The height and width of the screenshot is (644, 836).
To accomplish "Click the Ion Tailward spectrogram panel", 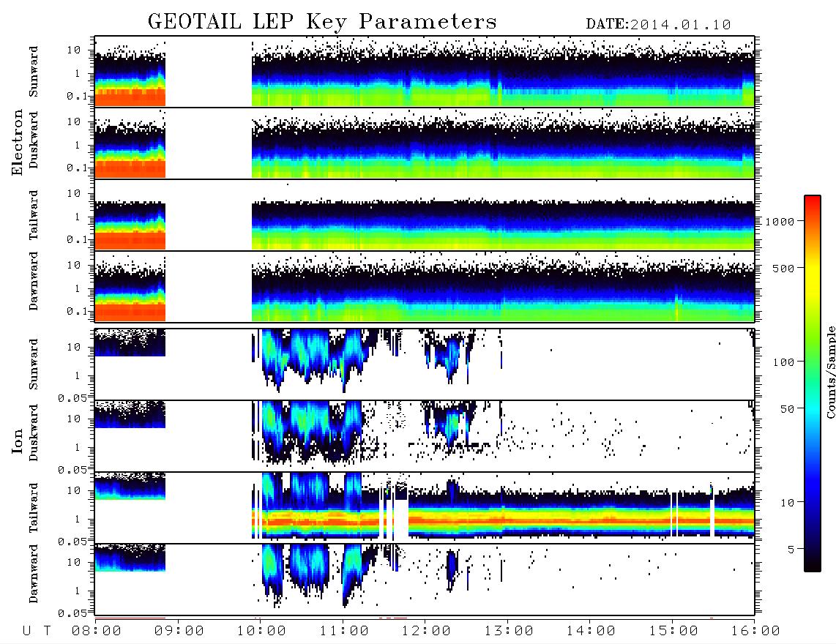I will [425, 508].
